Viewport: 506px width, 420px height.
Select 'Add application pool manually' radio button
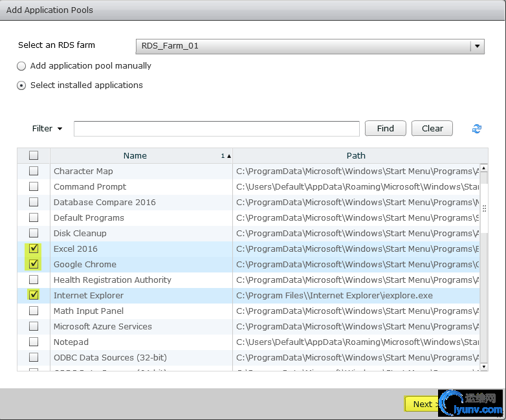pyautogui.click(x=21, y=66)
